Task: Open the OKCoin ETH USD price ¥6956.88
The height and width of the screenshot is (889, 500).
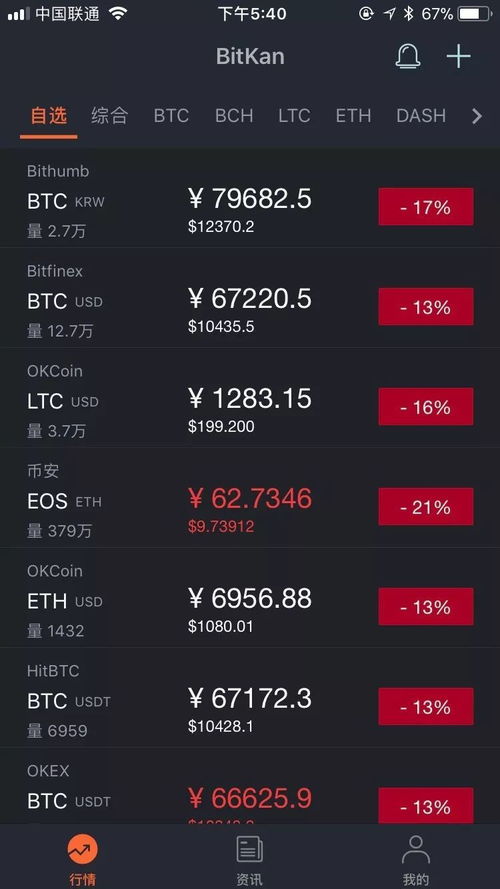Action: pyautogui.click(x=250, y=598)
